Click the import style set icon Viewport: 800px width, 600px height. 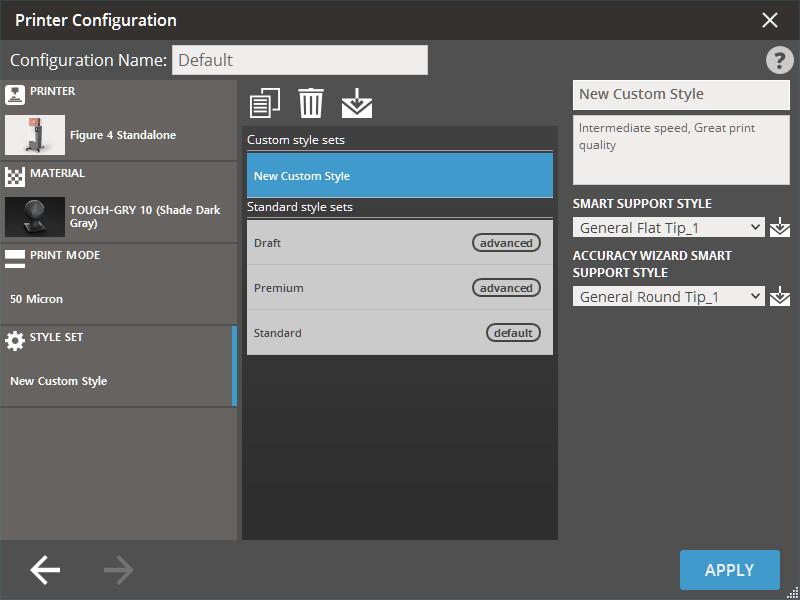[x=356, y=103]
